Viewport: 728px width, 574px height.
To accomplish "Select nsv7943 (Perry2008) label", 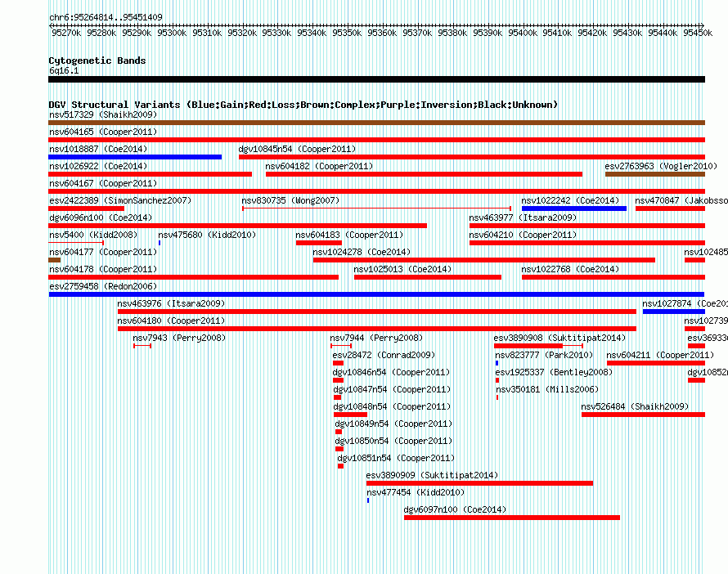I will point(179,338).
